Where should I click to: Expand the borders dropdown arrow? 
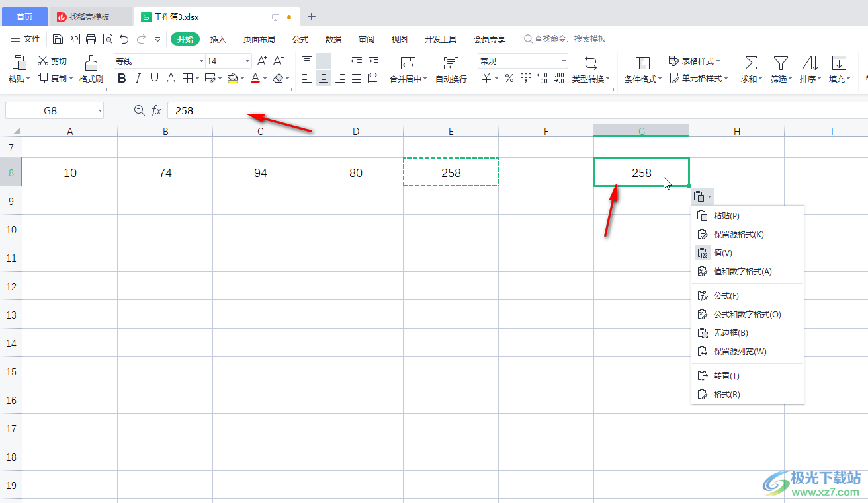pyautogui.click(x=198, y=79)
